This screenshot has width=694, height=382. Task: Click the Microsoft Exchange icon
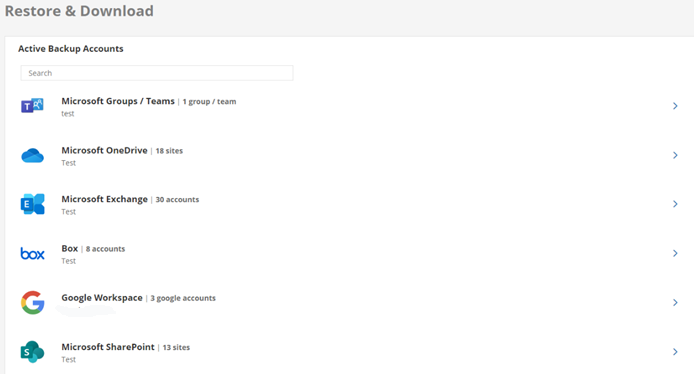pyautogui.click(x=32, y=204)
